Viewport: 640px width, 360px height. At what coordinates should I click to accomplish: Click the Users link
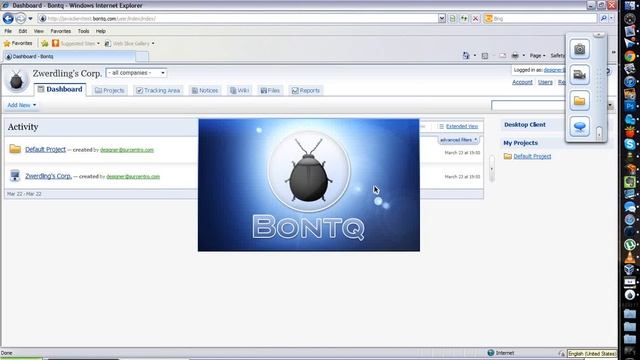(545, 82)
